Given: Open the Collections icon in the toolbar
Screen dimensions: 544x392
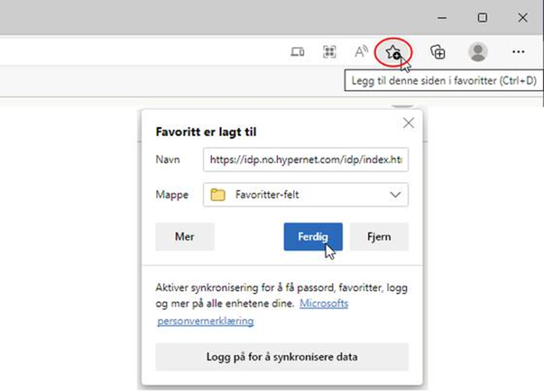Looking at the screenshot, I should click(x=438, y=52).
